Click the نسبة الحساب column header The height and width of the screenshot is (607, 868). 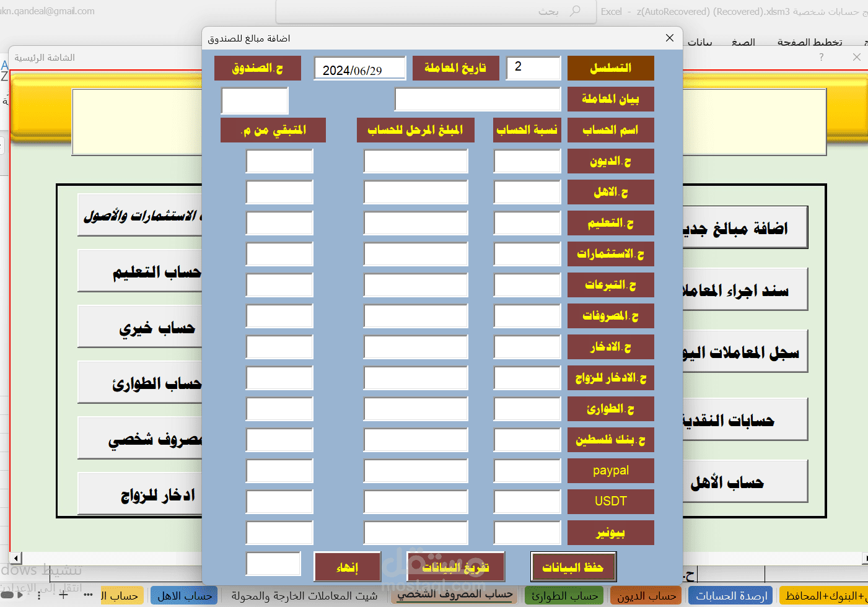(x=527, y=130)
